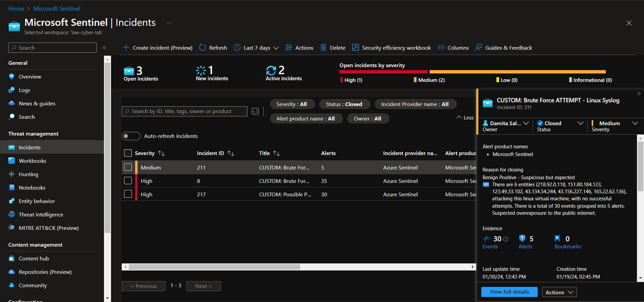644x302 pixels.
Task: Click the Entity behavior icon
Action: [12, 201]
